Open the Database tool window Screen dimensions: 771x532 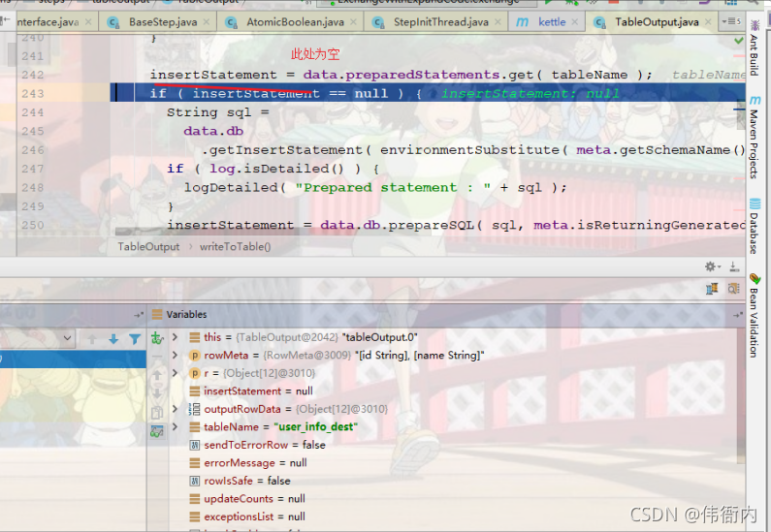(x=755, y=226)
